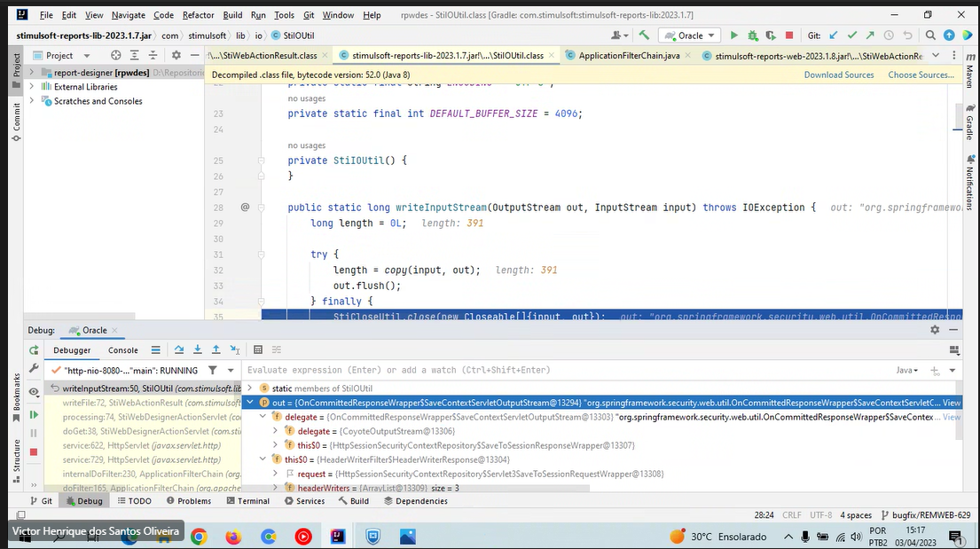Open debugger wrench settings icon

click(x=34, y=368)
